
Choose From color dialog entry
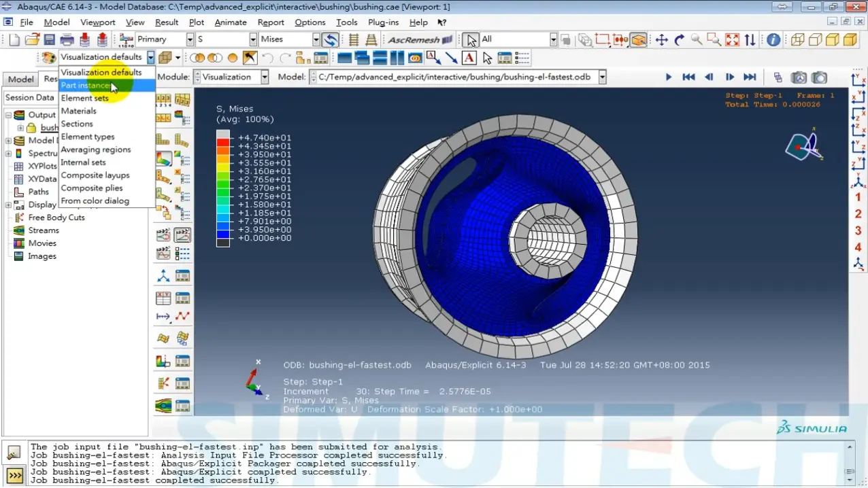coord(107,201)
